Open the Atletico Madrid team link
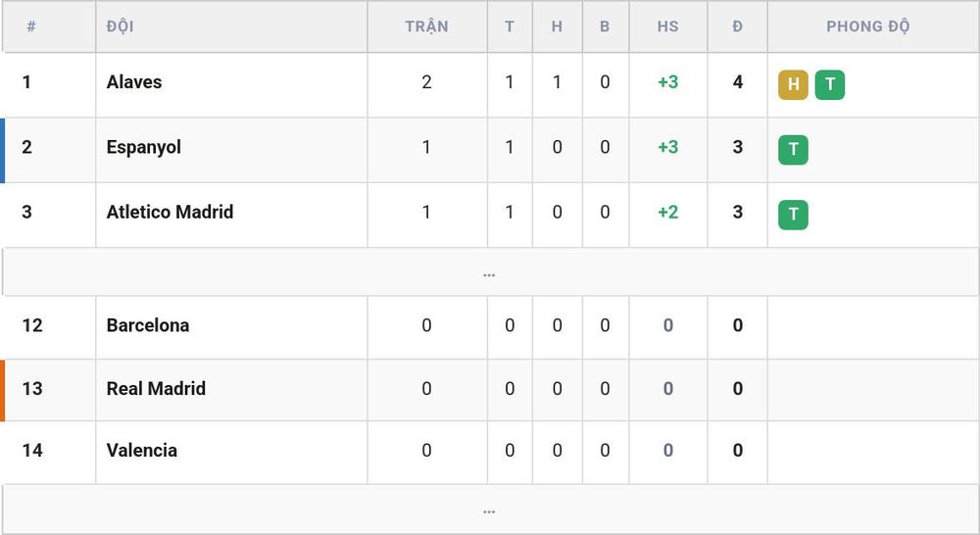This screenshot has width=980, height=535. [x=170, y=212]
